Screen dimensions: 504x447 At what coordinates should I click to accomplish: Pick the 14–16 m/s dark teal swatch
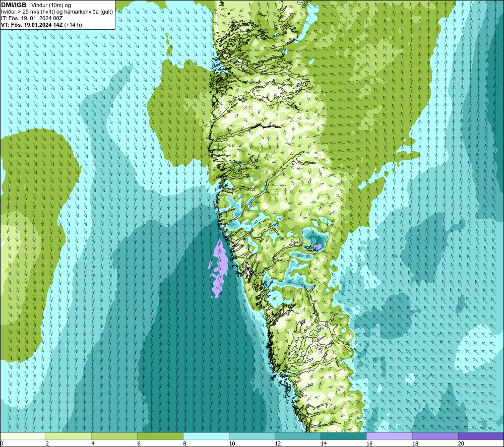[x=344, y=436]
